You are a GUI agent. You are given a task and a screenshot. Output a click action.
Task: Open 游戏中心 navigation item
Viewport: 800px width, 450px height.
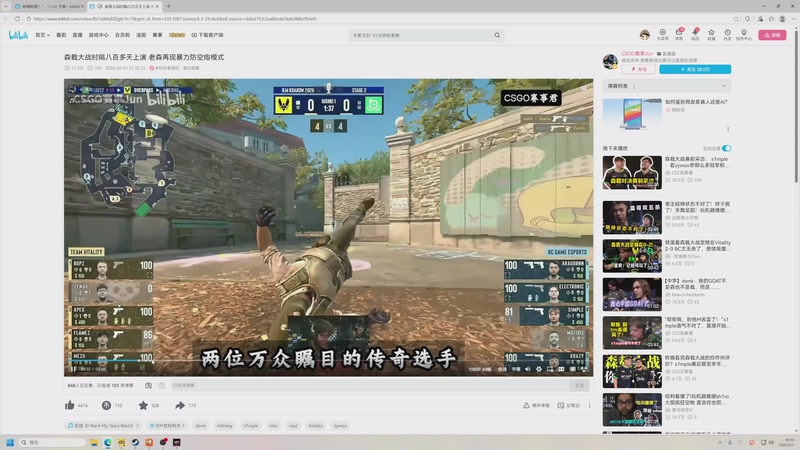[x=98, y=35]
